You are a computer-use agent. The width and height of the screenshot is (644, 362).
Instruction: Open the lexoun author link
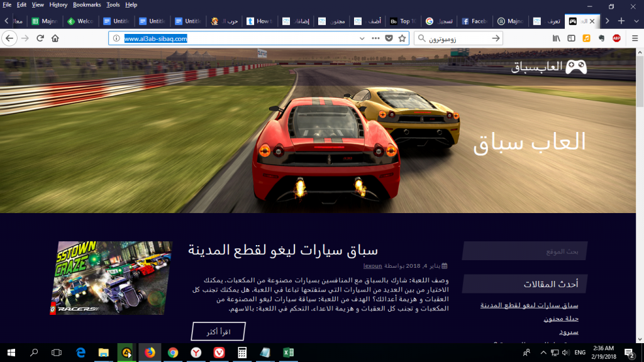(x=371, y=265)
